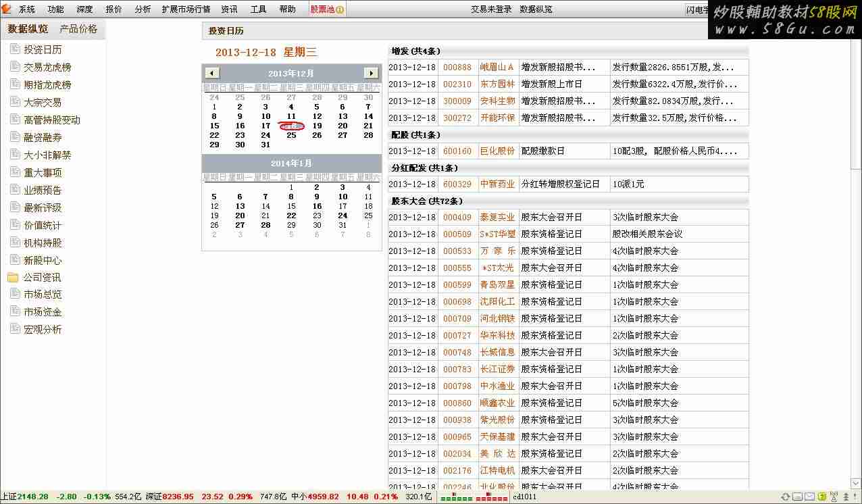Go to next month in calendar
This screenshot has width=862, height=504.
[371, 73]
